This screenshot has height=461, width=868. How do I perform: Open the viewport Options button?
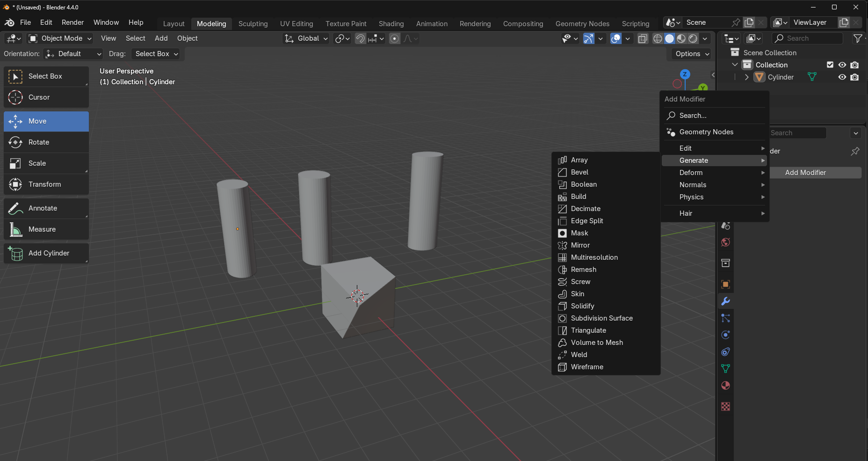point(692,54)
